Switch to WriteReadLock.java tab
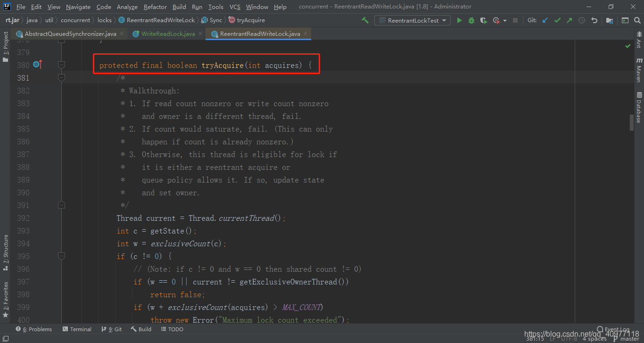Viewport: 644px width, 343px height. tap(168, 34)
